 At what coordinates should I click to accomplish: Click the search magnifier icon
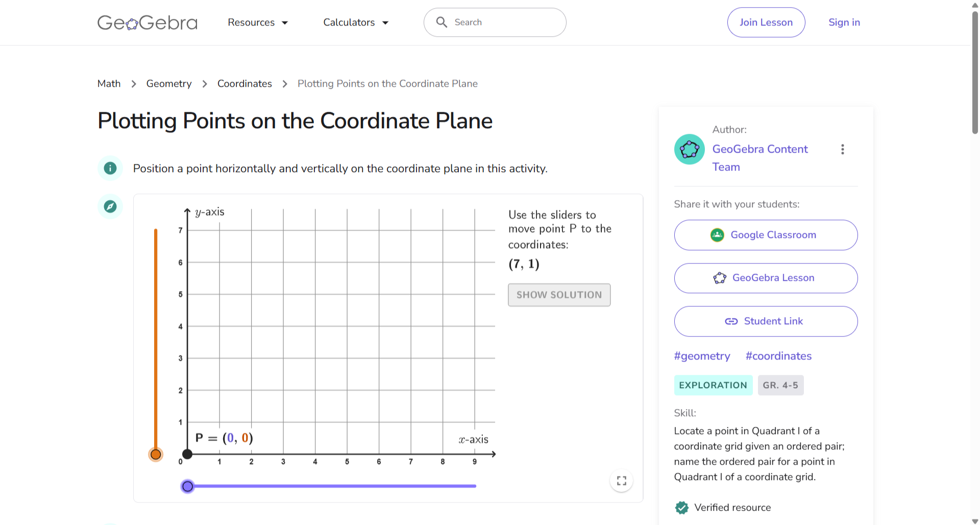pyautogui.click(x=442, y=22)
